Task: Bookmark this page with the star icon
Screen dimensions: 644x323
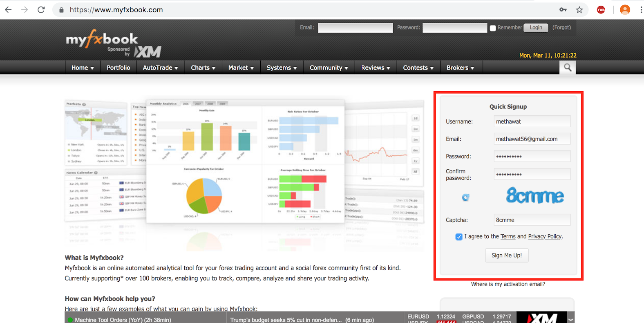Action: (x=579, y=10)
